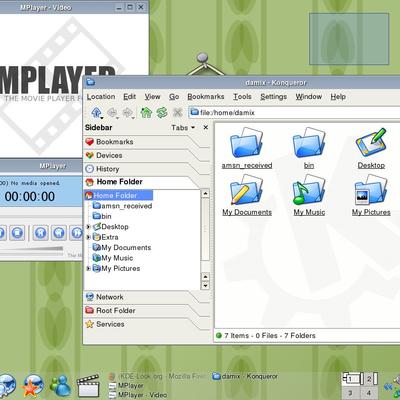Launch the globe with star panel icon

click(33, 386)
